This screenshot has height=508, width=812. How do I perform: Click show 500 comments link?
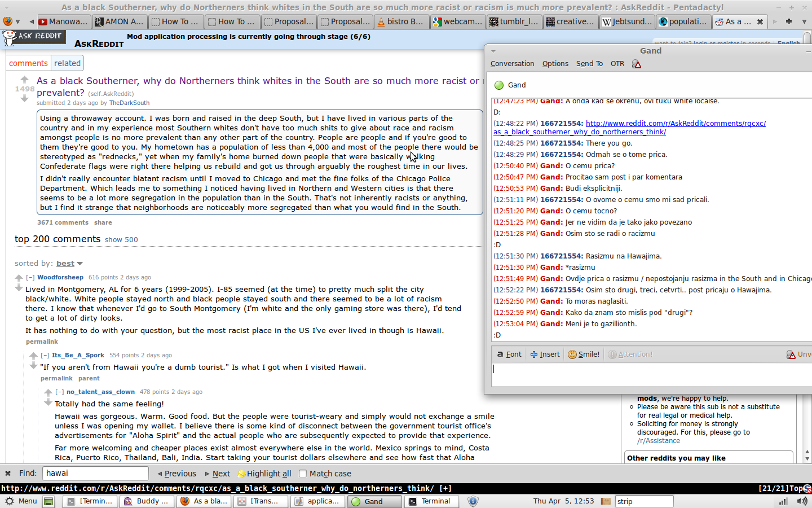coord(121,240)
